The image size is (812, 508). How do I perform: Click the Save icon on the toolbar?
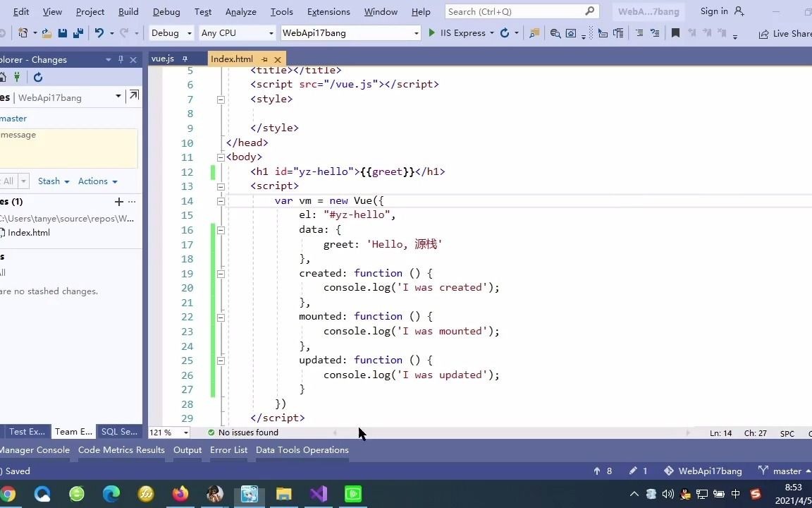63,32
